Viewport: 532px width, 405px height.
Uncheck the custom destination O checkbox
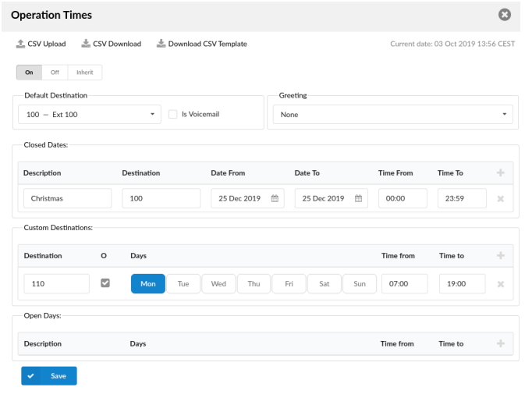pyautogui.click(x=105, y=283)
